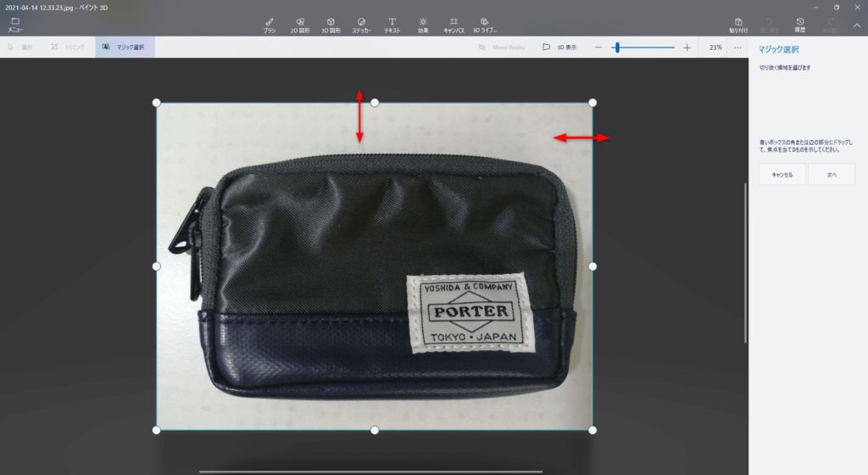The image size is (868, 475).
Task: Click the right-middle selection edge handle
Action: click(593, 266)
